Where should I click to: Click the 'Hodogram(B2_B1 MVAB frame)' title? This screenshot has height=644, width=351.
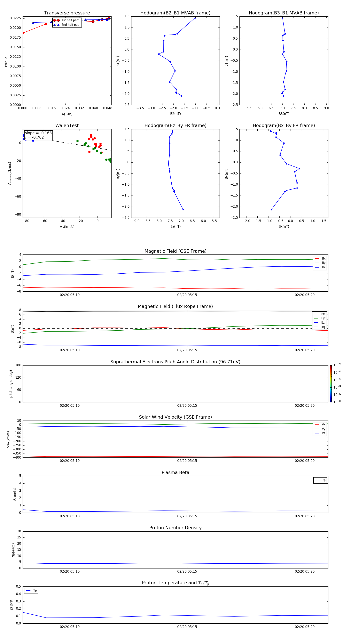[175, 13]
